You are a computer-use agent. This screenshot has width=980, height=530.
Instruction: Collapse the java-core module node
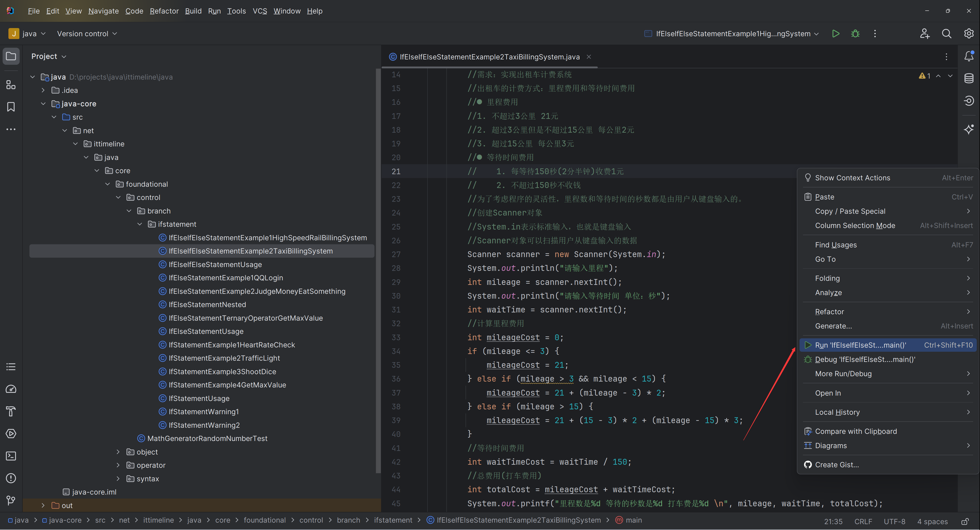pos(43,104)
